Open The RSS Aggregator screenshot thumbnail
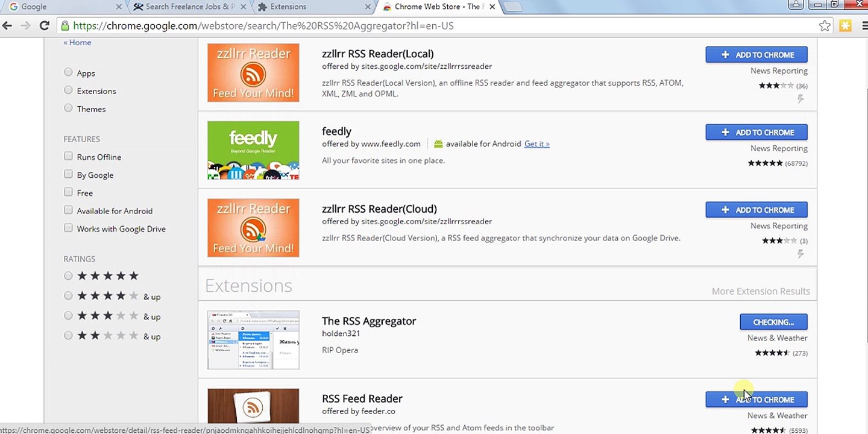Viewport: 868px width, 434px height. tap(253, 340)
